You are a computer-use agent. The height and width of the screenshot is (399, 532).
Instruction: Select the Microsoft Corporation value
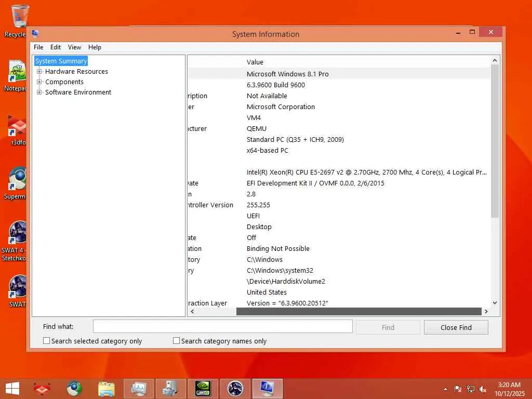click(281, 107)
